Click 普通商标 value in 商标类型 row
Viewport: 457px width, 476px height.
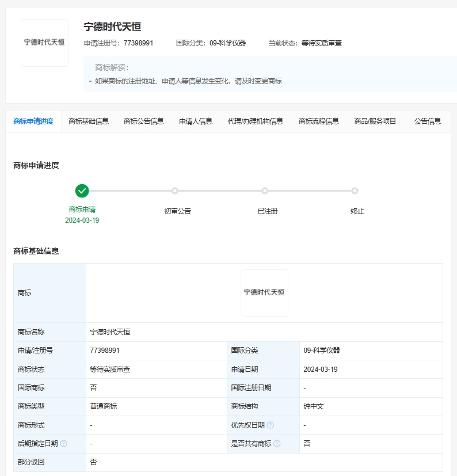pos(103,406)
